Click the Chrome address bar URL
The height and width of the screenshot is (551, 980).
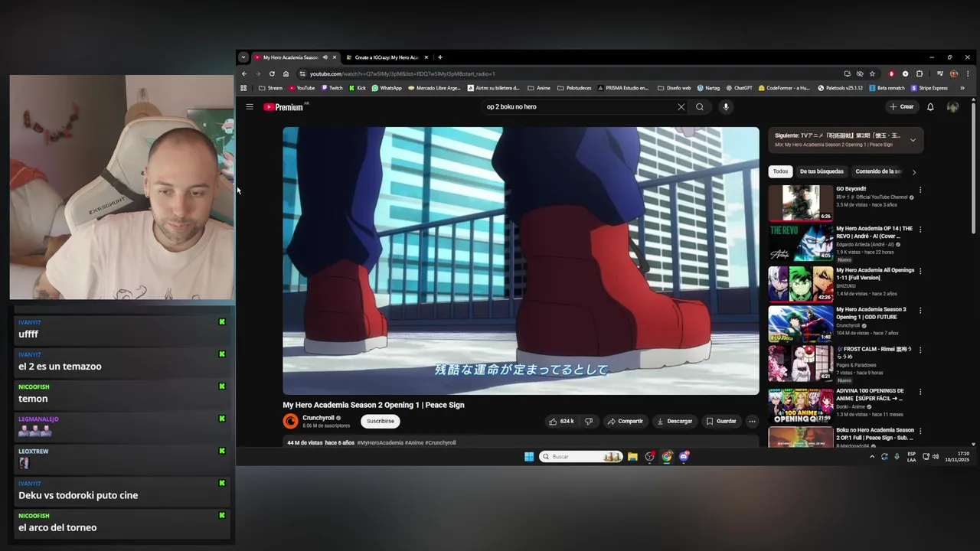(403, 74)
